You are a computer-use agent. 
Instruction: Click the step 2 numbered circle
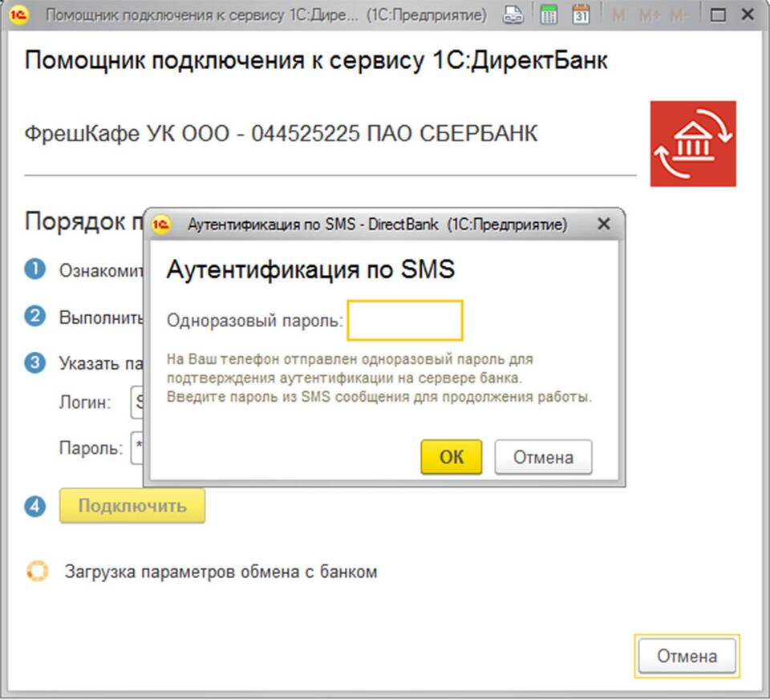point(34,316)
